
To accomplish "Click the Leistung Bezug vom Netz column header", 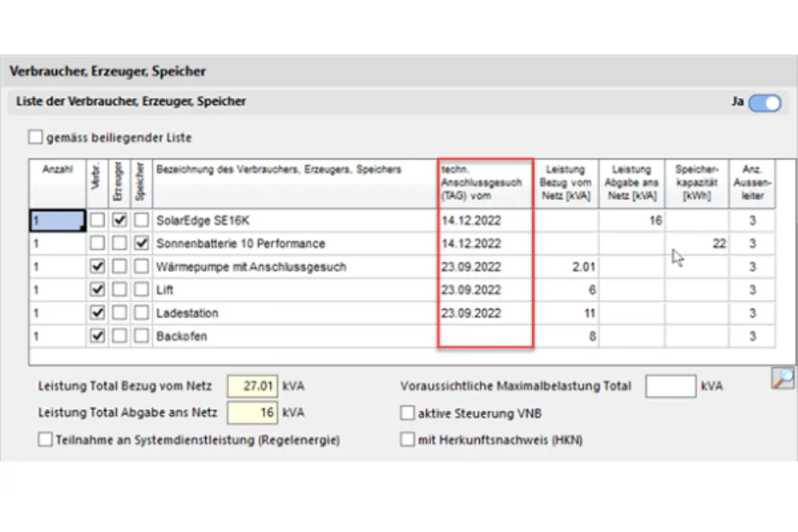I will point(566,183).
